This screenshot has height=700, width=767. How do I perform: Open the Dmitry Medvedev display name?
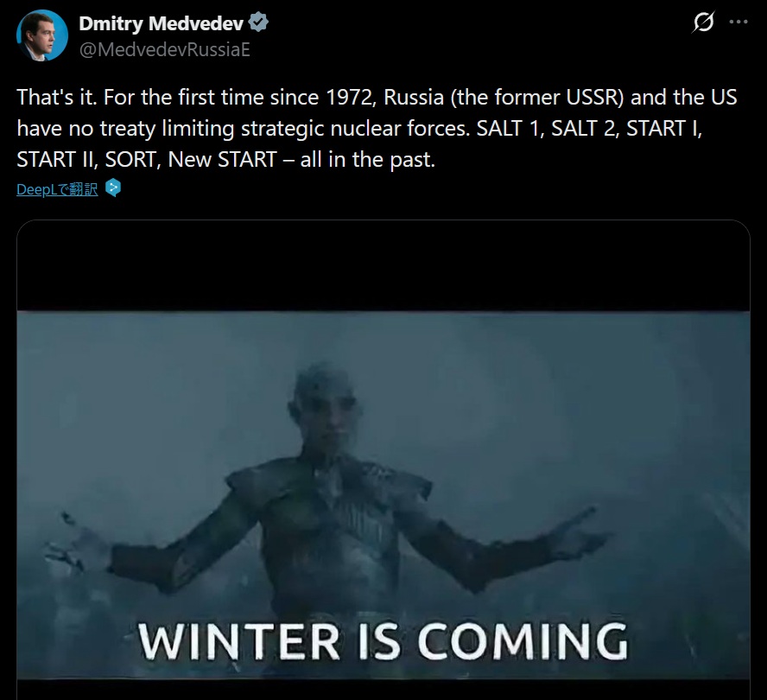[x=161, y=23]
